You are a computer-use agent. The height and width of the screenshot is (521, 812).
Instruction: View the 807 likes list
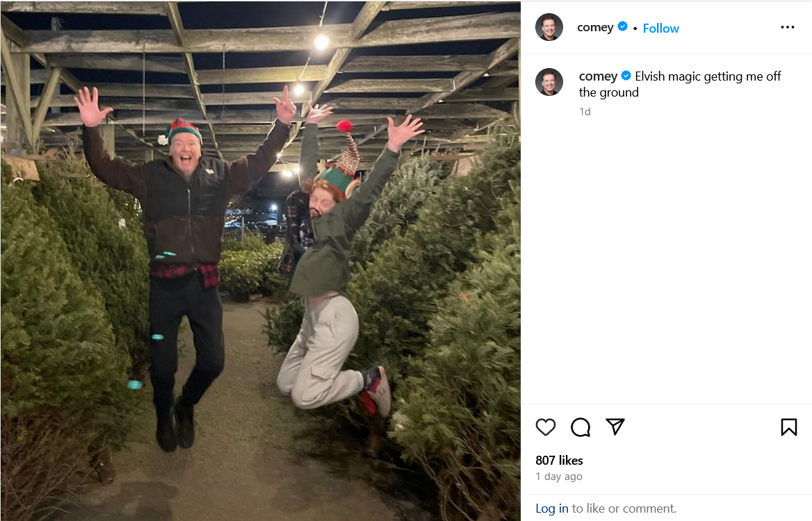[x=559, y=461]
